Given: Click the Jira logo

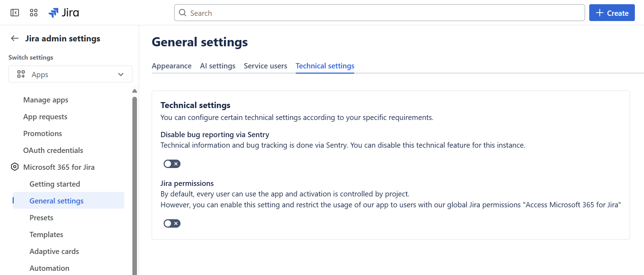Looking at the screenshot, I should click(x=64, y=13).
